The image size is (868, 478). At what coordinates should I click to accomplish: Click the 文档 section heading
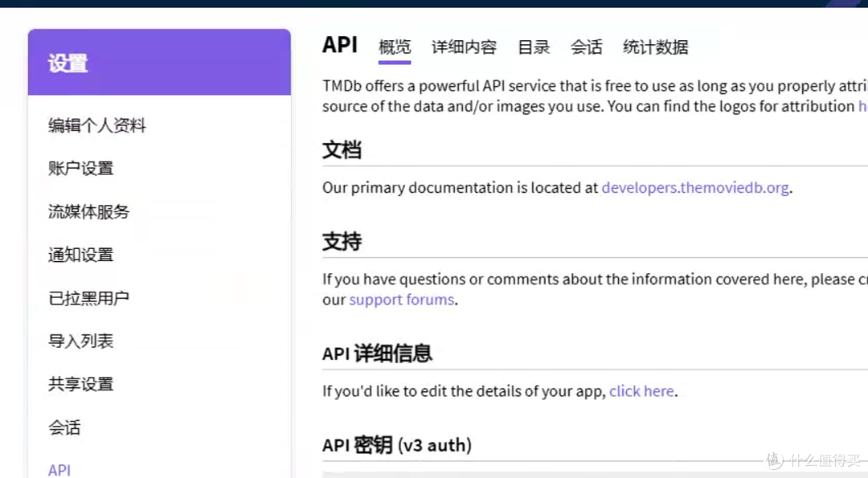point(342,150)
